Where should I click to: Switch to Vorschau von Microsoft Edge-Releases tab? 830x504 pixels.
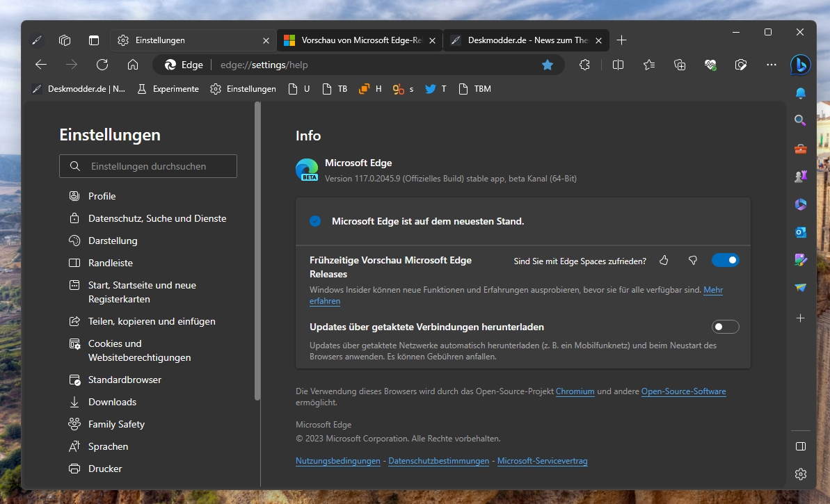coord(360,40)
